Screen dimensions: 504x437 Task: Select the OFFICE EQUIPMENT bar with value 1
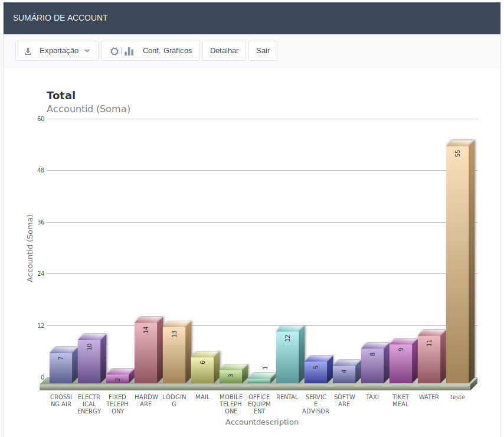click(x=259, y=381)
